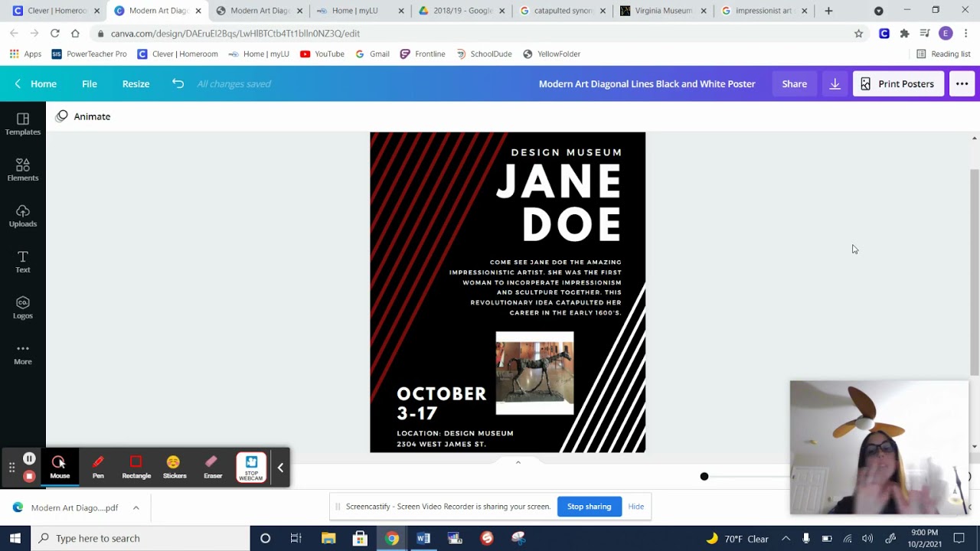Click the Print Posters button

point(897,83)
